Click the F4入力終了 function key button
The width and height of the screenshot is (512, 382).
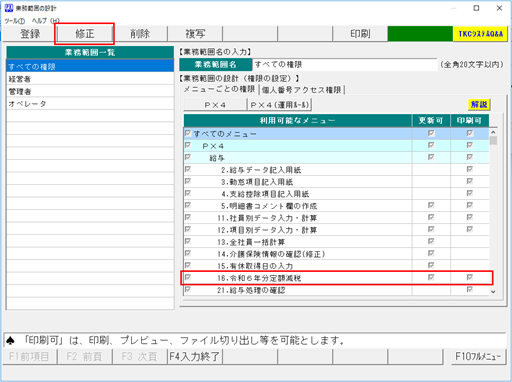pos(195,357)
